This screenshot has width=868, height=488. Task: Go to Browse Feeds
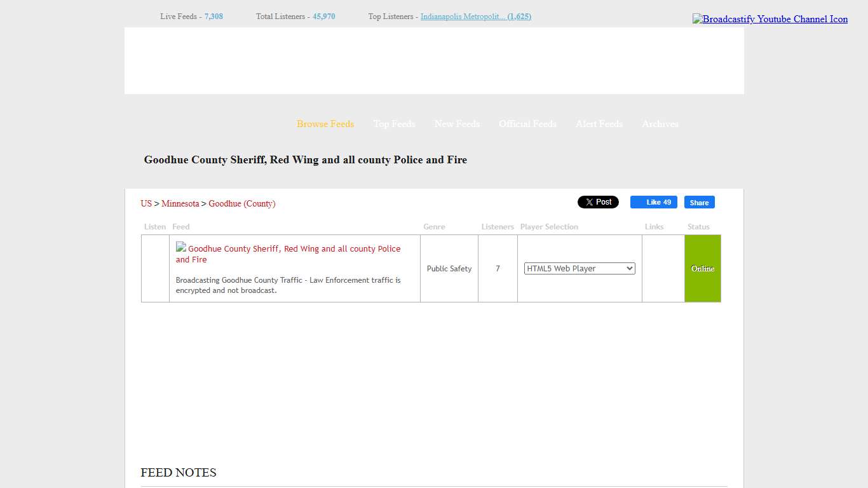pyautogui.click(x=325, y=124)
